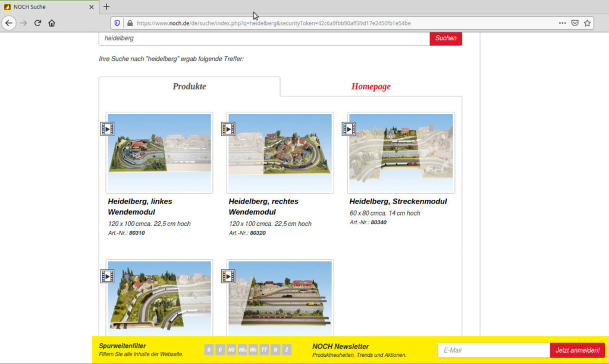Play video on bottom-row station module
This screenshot has width=609, height=364.
coord(228,276)
